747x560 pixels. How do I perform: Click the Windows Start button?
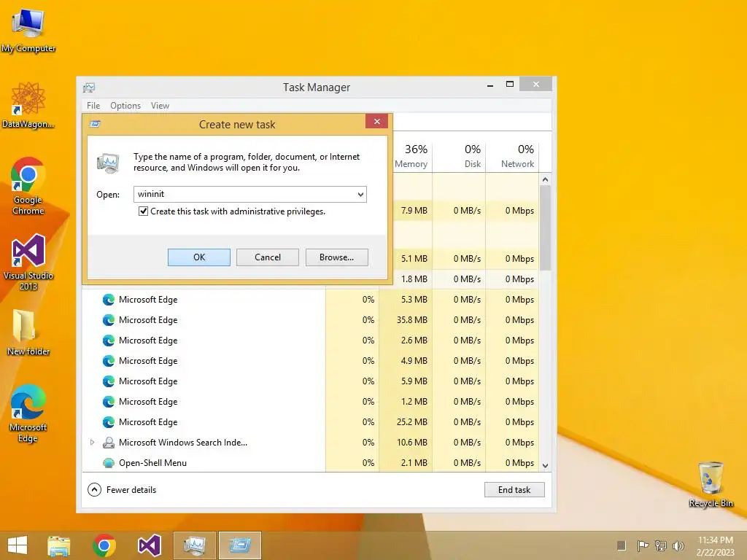point(18,545)
